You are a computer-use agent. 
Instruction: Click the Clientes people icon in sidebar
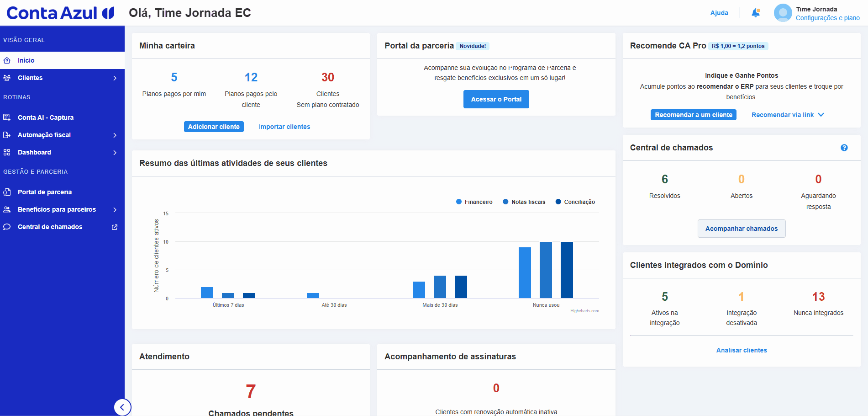[7, 78]
